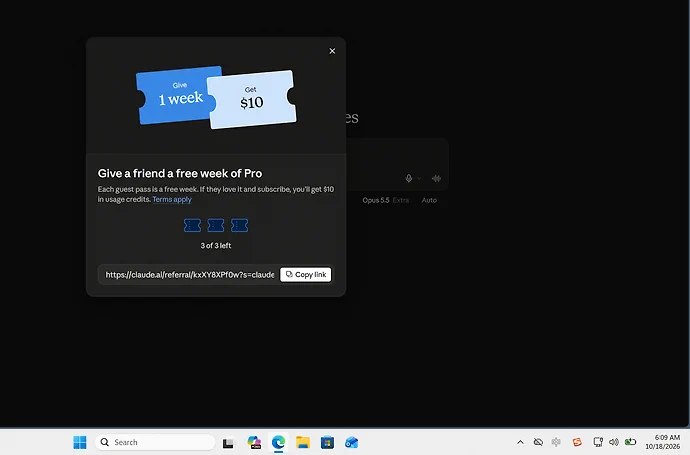Viewport: 690px width, 455px height.
Task: Start voice mode with waveform icon
Action: pyautogui.click(x=436, y=178)
